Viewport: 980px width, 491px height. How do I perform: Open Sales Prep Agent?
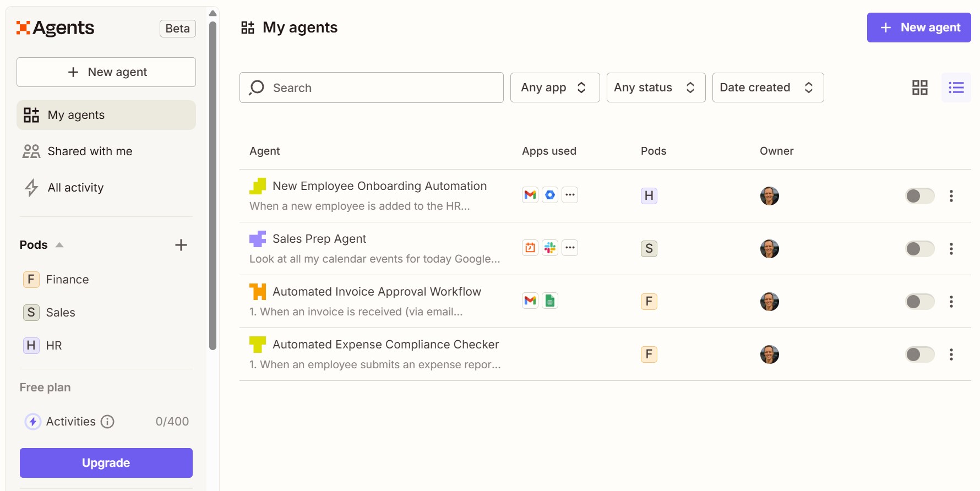click(319, 239)
